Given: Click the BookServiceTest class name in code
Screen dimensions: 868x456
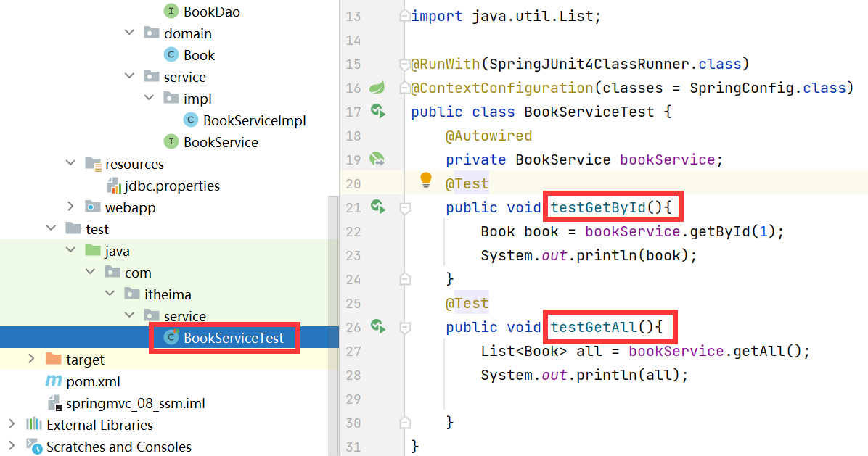Looking at the screenshot, I should click(x=589, y=112).
